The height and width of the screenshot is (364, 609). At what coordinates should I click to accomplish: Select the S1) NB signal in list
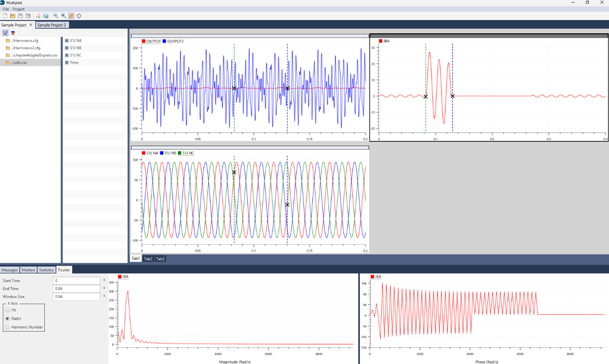point(75,48)
